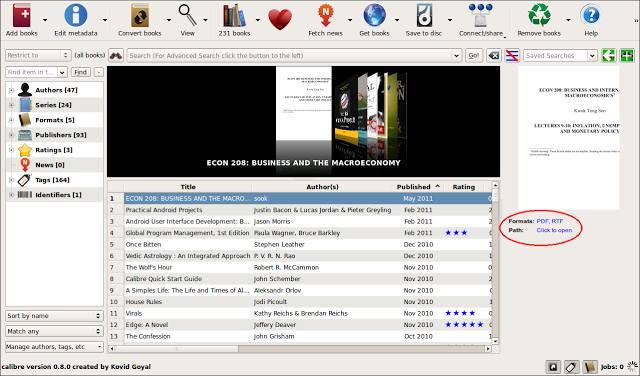This screenshot has height=376, width=640.
Task: Select the Once Bitten book row
Action: point(300,244)
